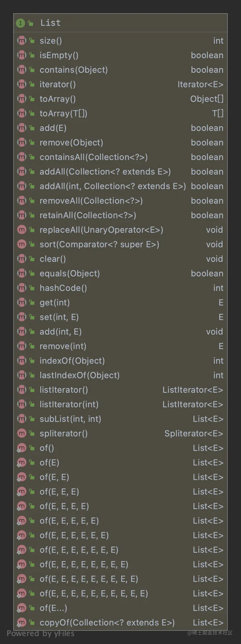241x644 pixels.
Task: Select the subList(int, int) method
Action: click(70, 419)
